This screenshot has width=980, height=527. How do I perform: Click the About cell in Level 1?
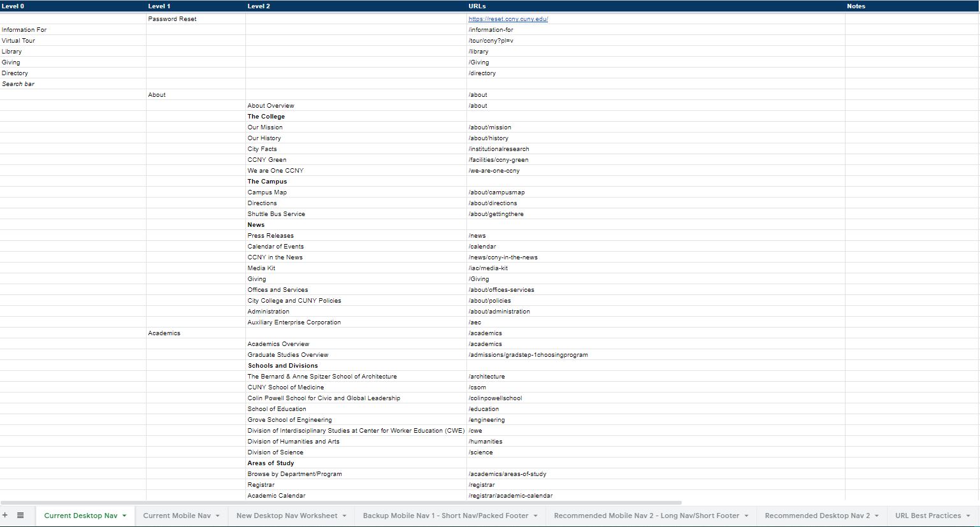196,95
